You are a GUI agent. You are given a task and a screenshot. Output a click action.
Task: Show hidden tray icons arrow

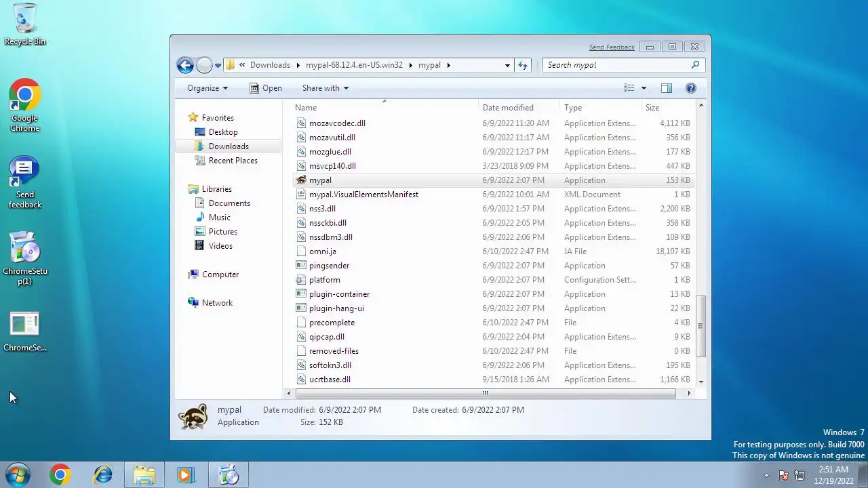767,476
